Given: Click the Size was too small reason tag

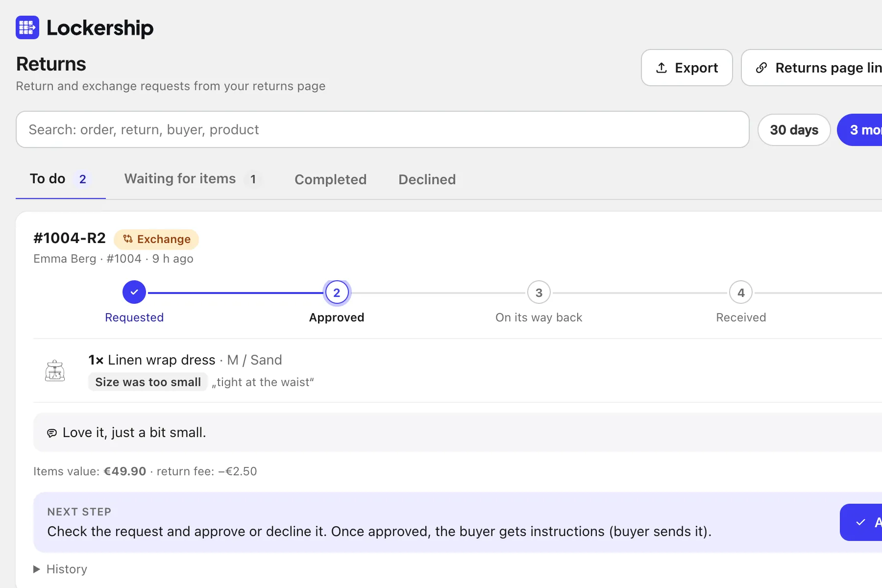Looking at the screenshot, I should coord(148,382).
